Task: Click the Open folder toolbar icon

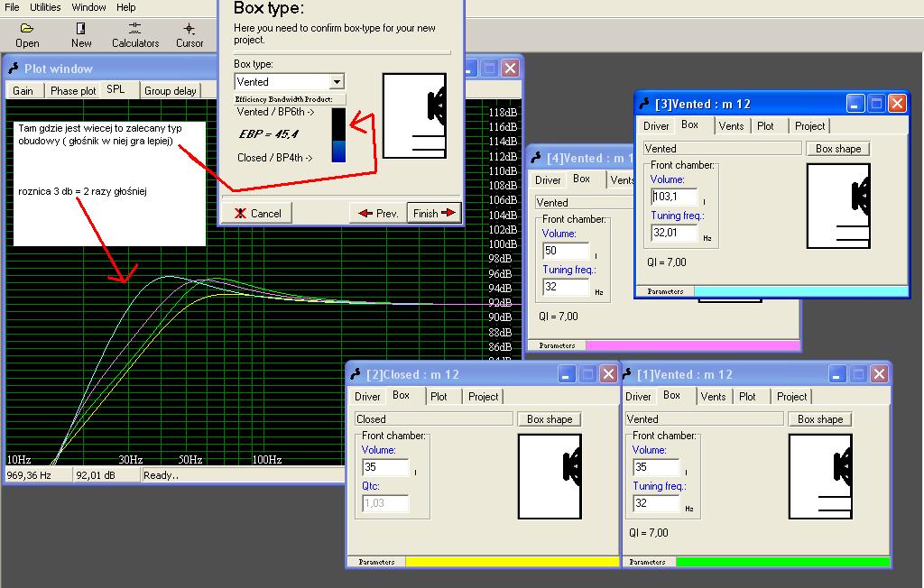Action: click(27, 29)
